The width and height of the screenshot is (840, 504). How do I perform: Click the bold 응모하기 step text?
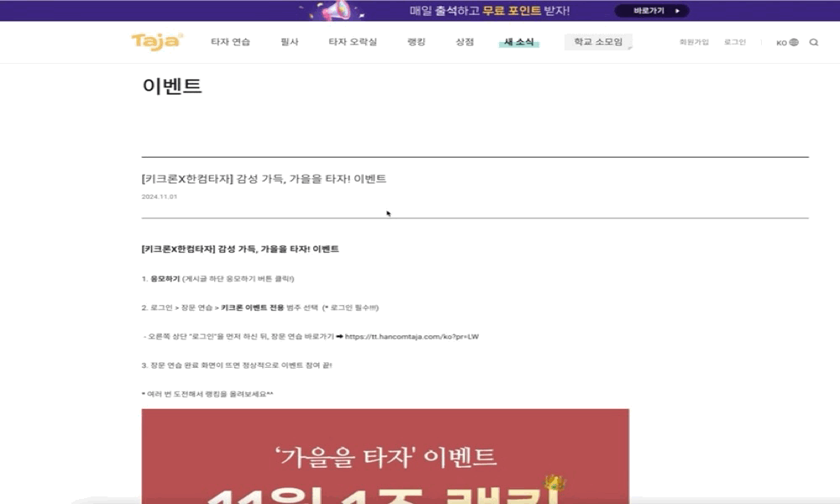pyautogui.click(x=165, y=279)
